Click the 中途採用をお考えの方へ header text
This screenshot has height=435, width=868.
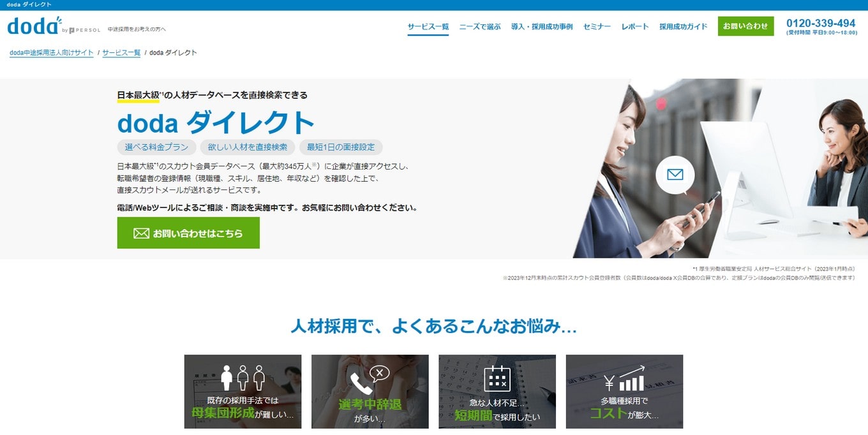coord(137,29)
